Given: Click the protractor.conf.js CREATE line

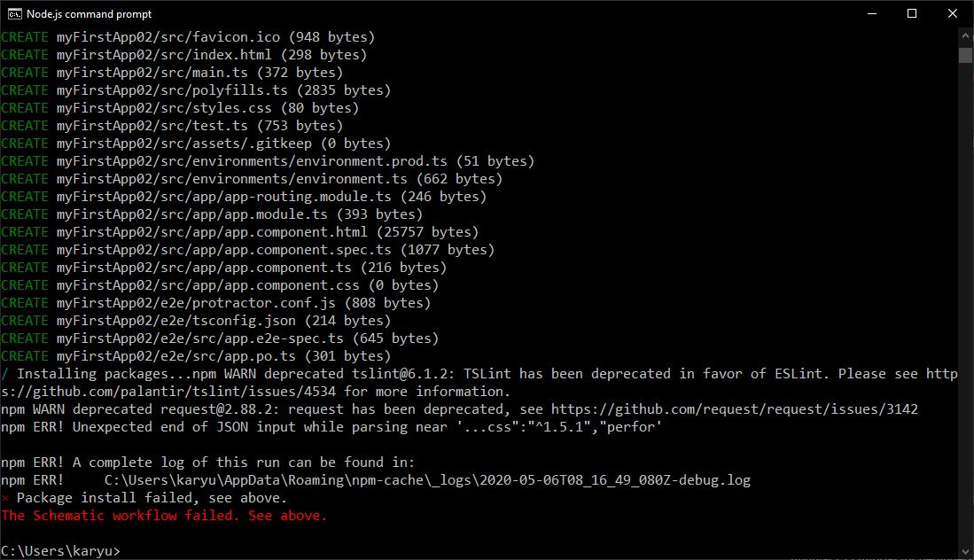Looking at the screenshot, I should click(x=215, y=303).
